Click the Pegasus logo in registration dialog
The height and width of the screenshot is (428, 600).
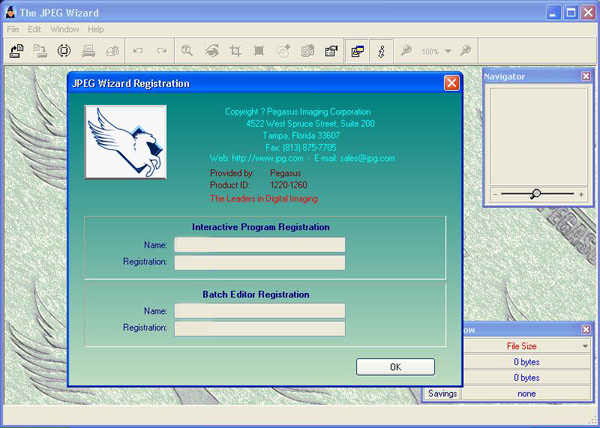pos(126,142)
